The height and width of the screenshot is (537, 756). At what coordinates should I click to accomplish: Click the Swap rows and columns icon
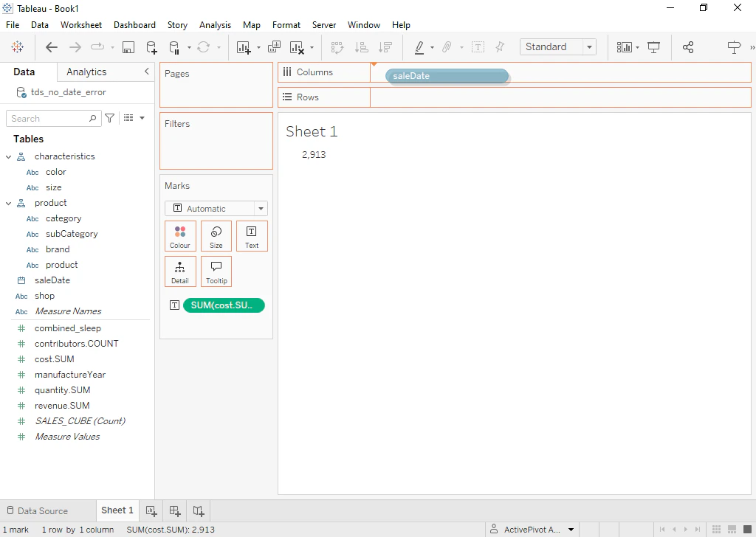pos(337,46)
